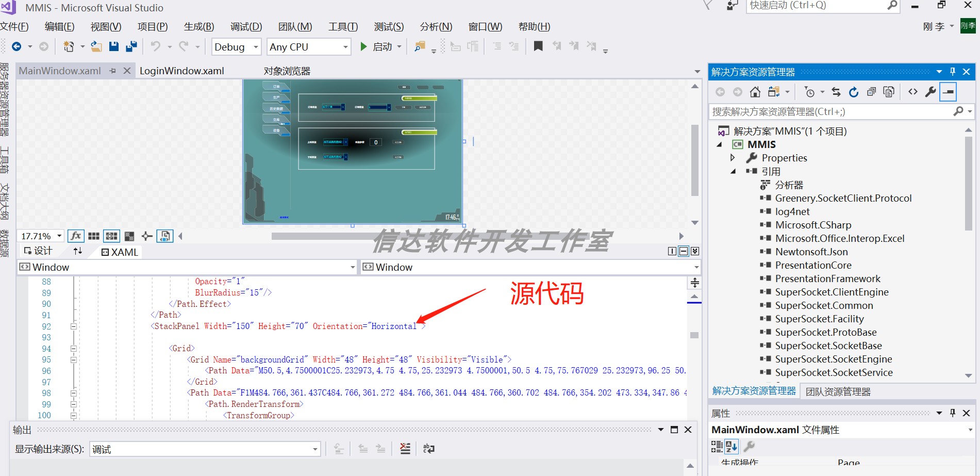Collapse the 引用 references node
This screenshot has height=476, width=980.
(732, 171)
